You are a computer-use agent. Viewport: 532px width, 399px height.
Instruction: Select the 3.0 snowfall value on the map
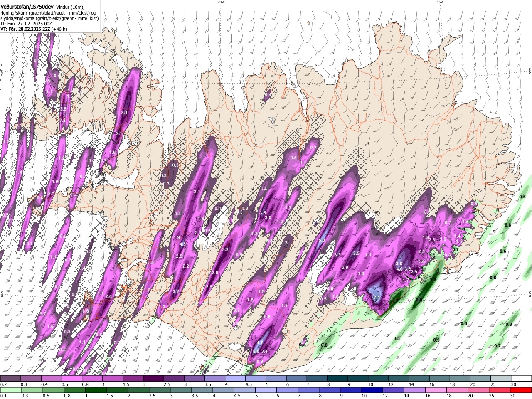pos(268,217)
